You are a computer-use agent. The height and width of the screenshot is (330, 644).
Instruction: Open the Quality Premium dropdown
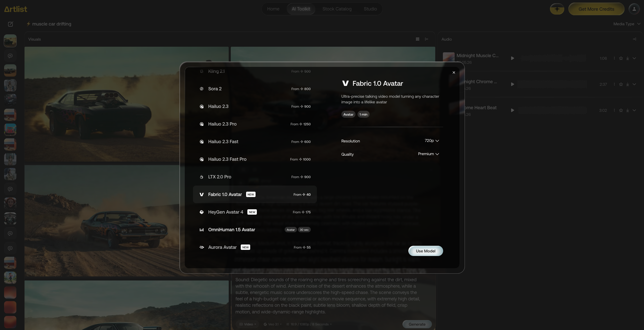[x=428, y=154]
